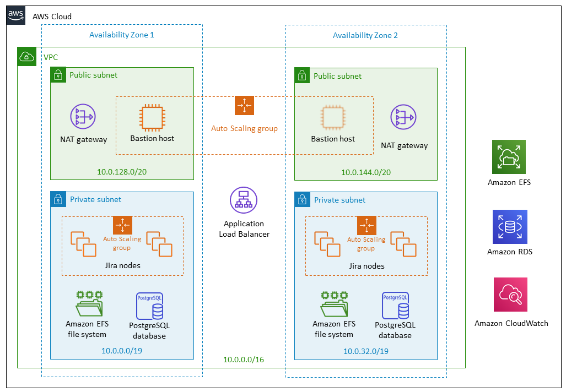Click the "Amazon EFS file system" label in Zone 2
Viewport: 566px width, 392px height.
click(x=334, y=329)
